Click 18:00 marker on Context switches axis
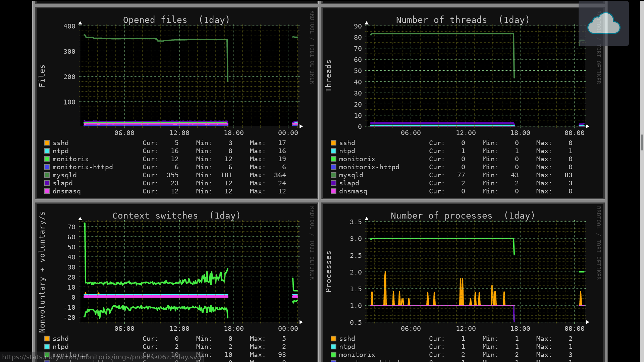The height and width of the screenshot is (362, 644). (234, 328)
